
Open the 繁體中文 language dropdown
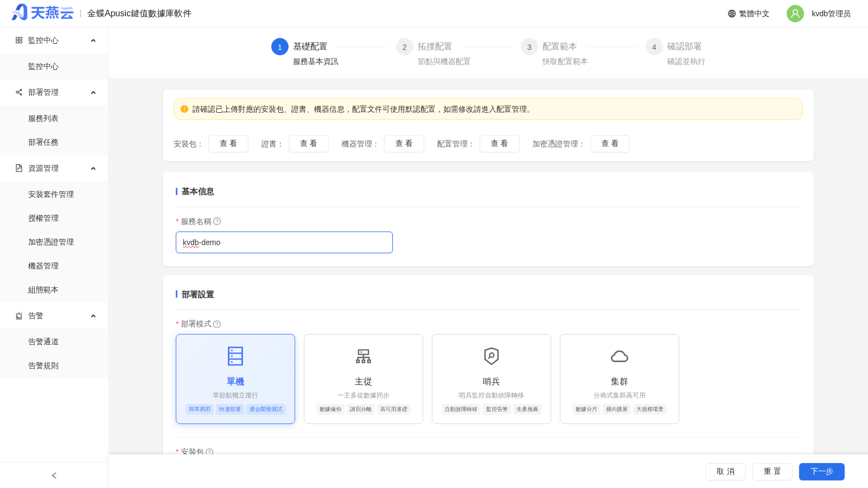pos(749,14)
